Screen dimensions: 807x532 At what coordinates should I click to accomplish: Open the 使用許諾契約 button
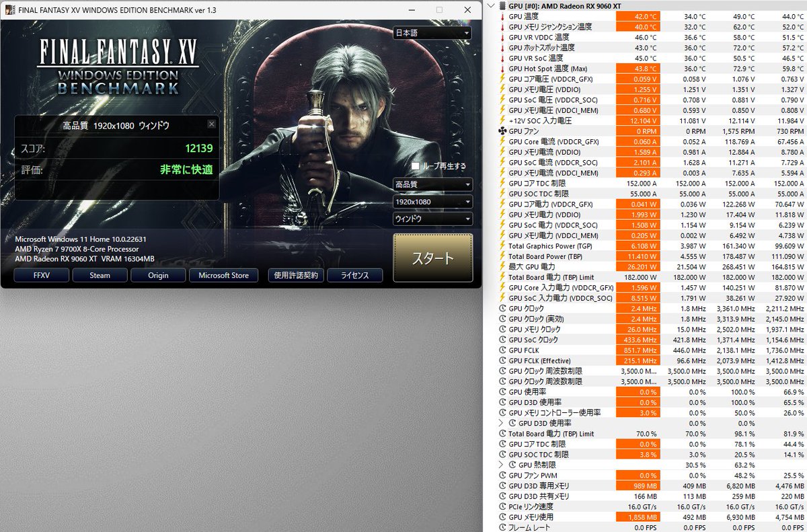(x=296, y=275)
